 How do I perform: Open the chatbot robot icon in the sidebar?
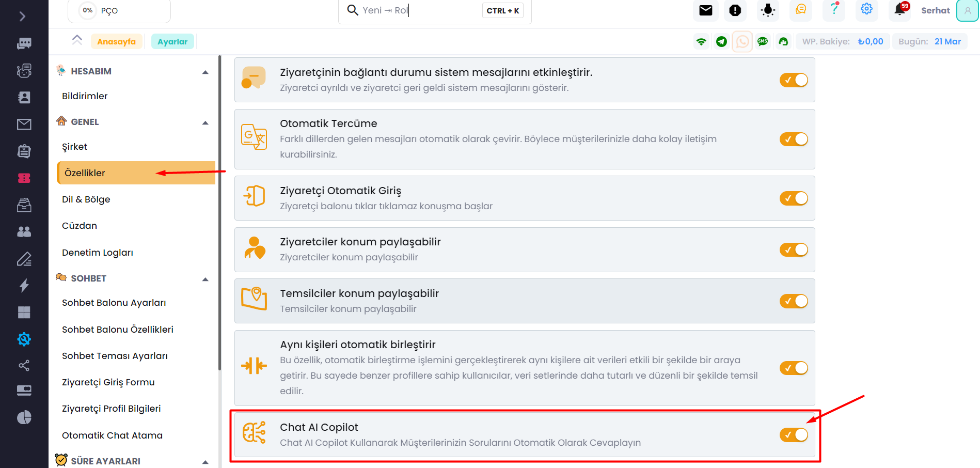click(24, 71)
